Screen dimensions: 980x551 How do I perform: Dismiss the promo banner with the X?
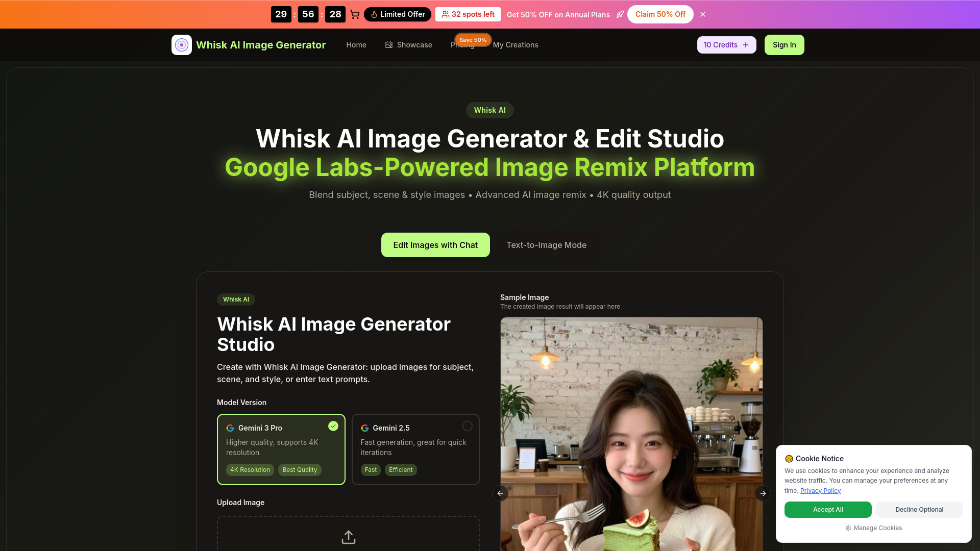click(x=703, y=14)
